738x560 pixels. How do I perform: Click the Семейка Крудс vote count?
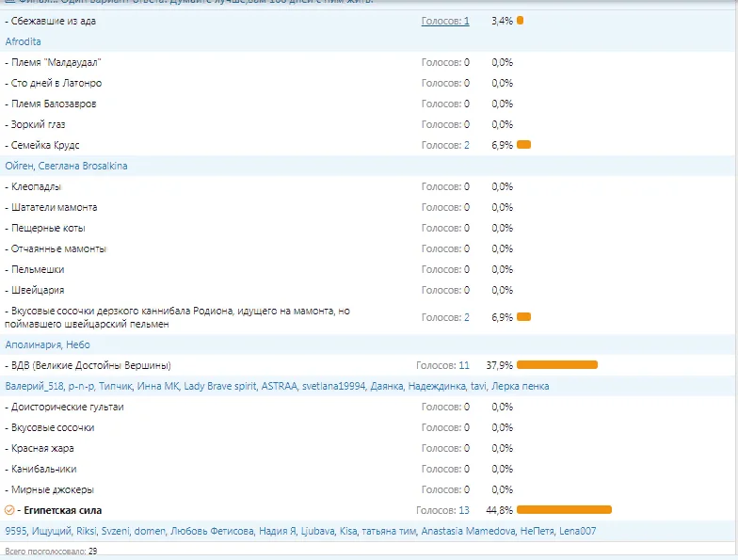444,145
